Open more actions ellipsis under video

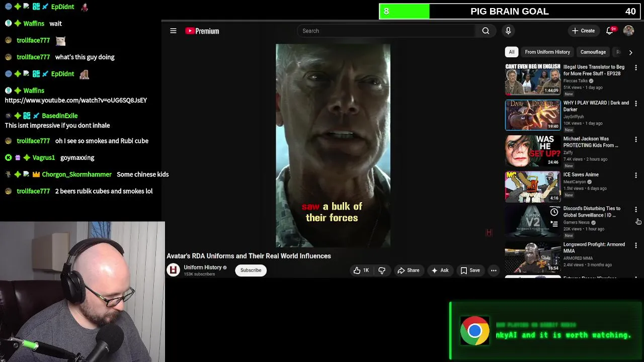494,270
